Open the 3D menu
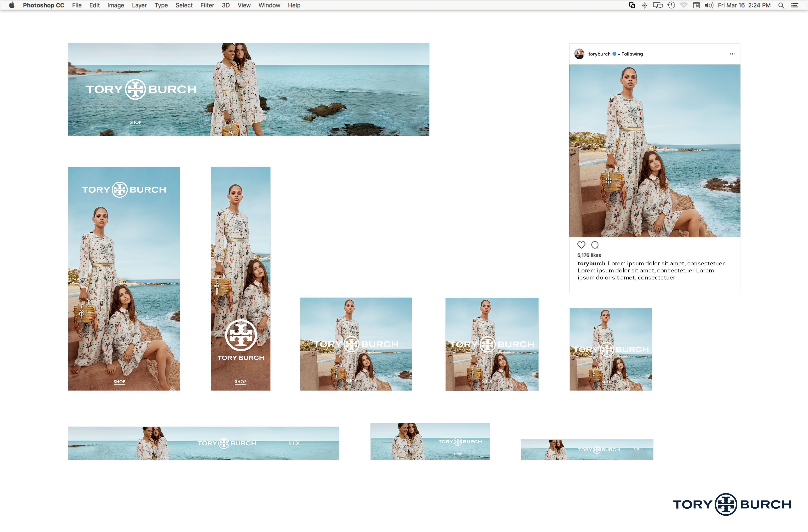Screen dimensions: 808x532 [x=226, y=5]
